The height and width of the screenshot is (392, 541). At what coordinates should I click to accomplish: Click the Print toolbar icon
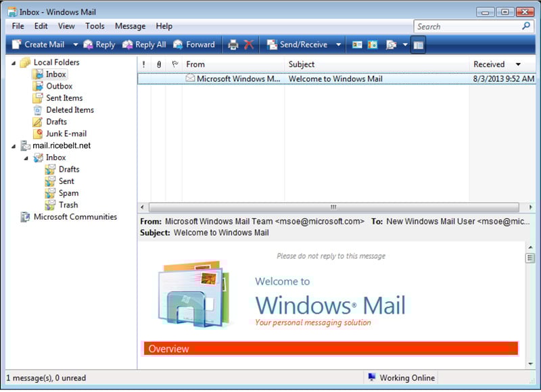click(x=233, y=45)
